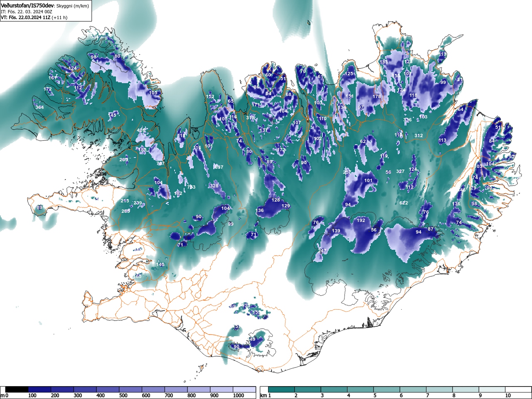
Task: Click the map value 185
Action: click(x=143, y=150)
